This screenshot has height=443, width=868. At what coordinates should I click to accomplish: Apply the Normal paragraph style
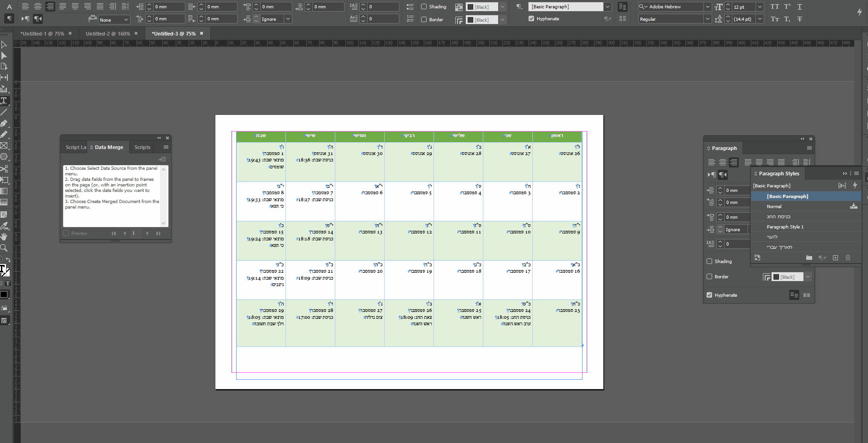point(774,207)
